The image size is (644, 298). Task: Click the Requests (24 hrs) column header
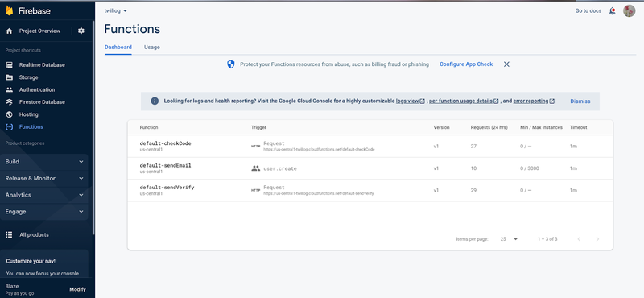[489, 127]
